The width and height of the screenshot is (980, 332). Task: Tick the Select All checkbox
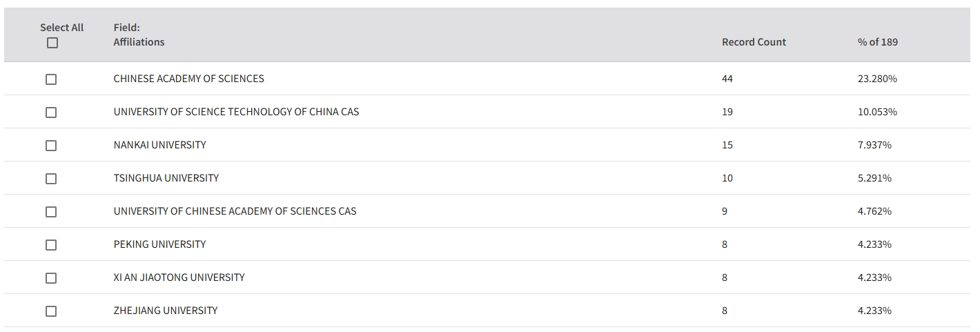tap(52, 43)
